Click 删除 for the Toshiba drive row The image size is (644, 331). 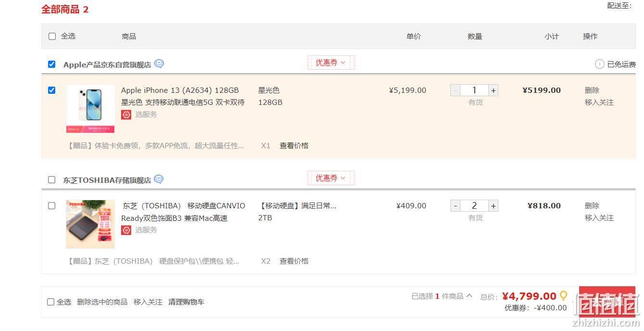[592, 205]
